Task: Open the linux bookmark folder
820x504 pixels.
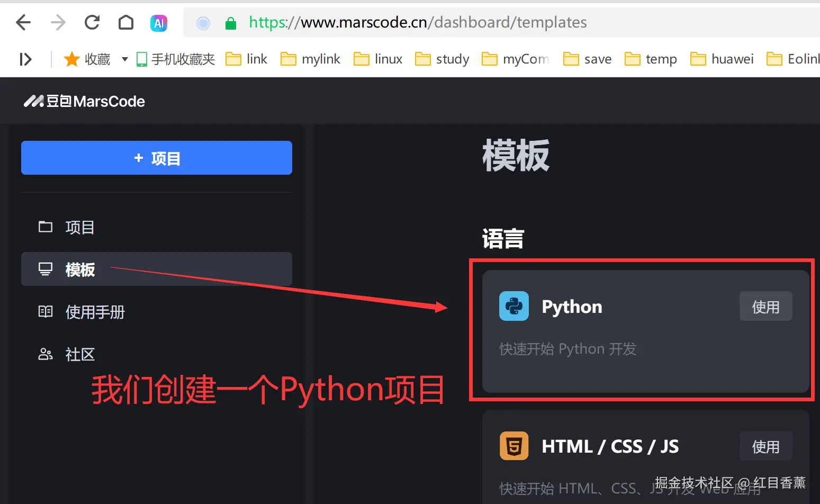Action: click(x=378, y=59)
